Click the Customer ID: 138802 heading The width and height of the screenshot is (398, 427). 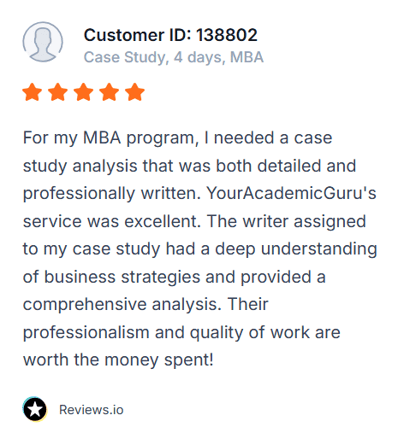point(170,35)
